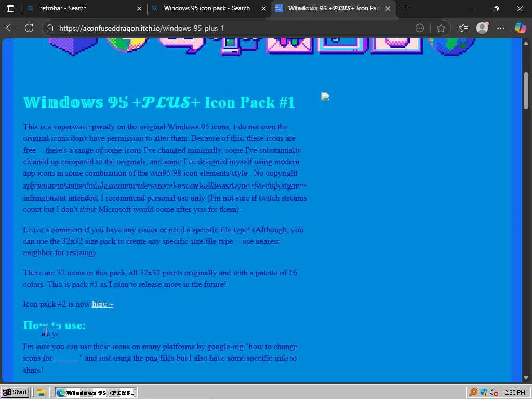
Task: Click the pie chart pixel icon in banner
Action: 127,45
